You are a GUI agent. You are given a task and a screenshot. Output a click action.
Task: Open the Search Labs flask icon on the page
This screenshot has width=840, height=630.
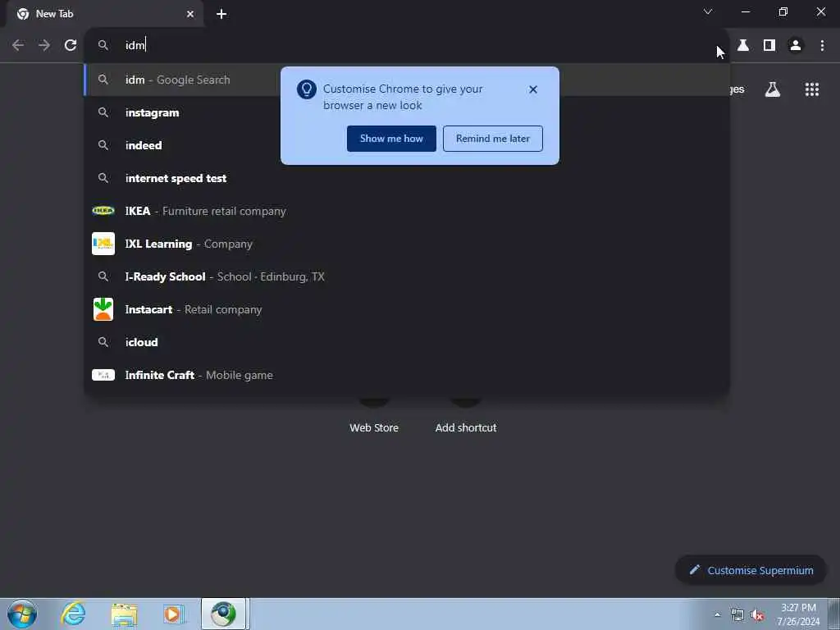[x=773, y=89]
